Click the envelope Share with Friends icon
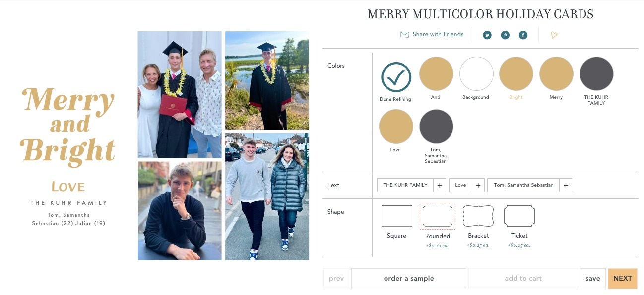This screenshot has width=644, height=295. point(405,34)
